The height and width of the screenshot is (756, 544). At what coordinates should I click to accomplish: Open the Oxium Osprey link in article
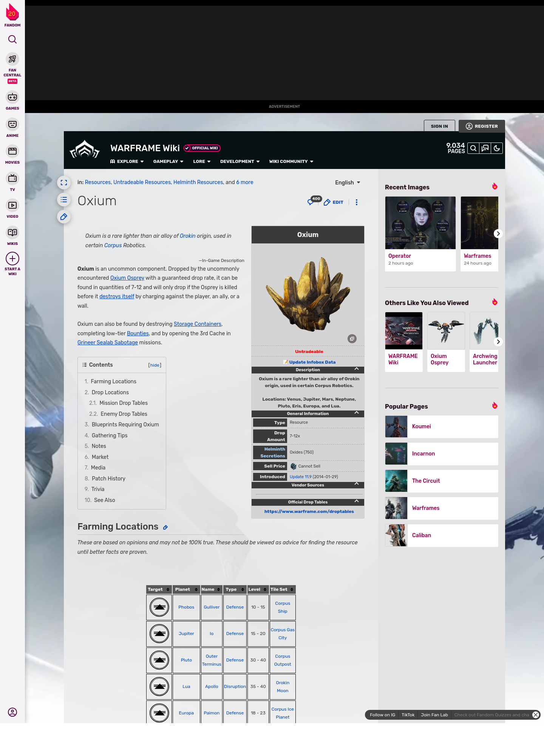127,278
